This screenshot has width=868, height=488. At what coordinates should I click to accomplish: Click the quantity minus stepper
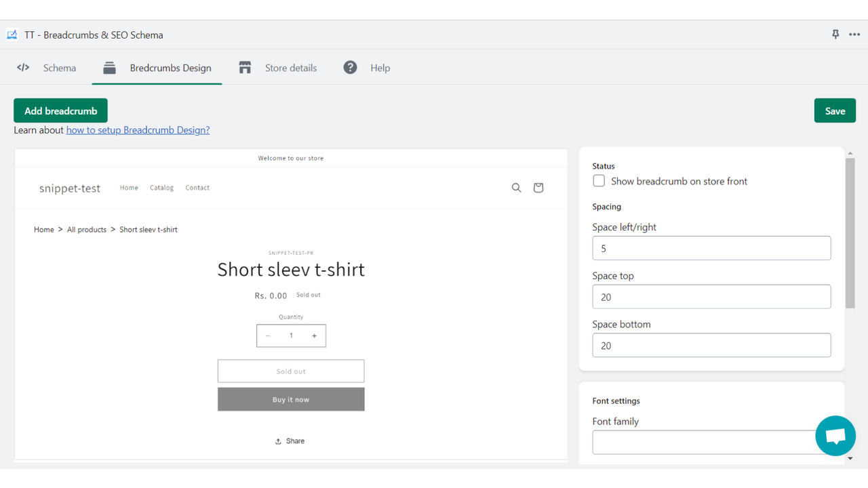pos(268,335)
